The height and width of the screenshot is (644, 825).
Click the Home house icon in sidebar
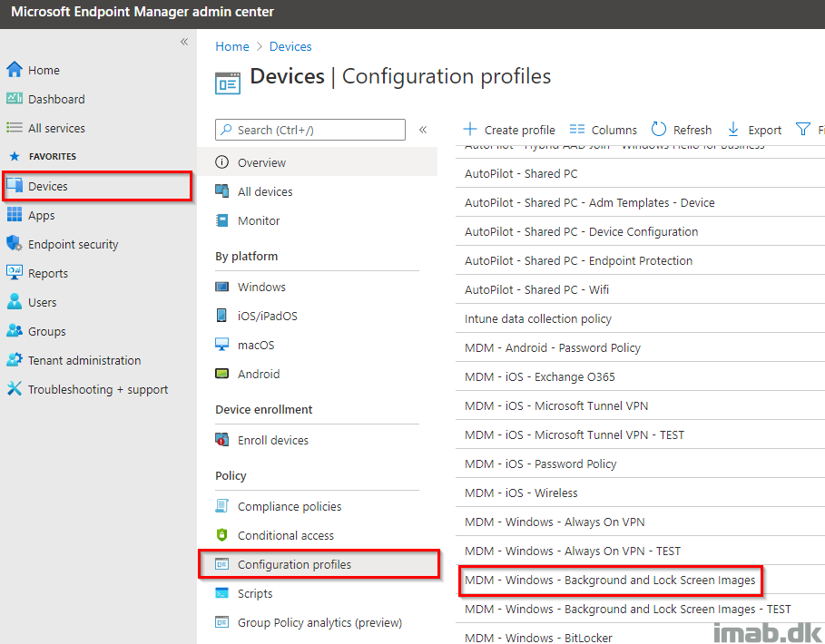coord(15,70)
